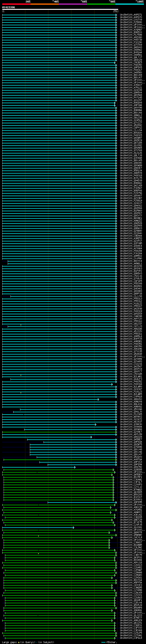Select hit label UniRef100_P49317
The image size is (146, 644).
click(131, 70)
